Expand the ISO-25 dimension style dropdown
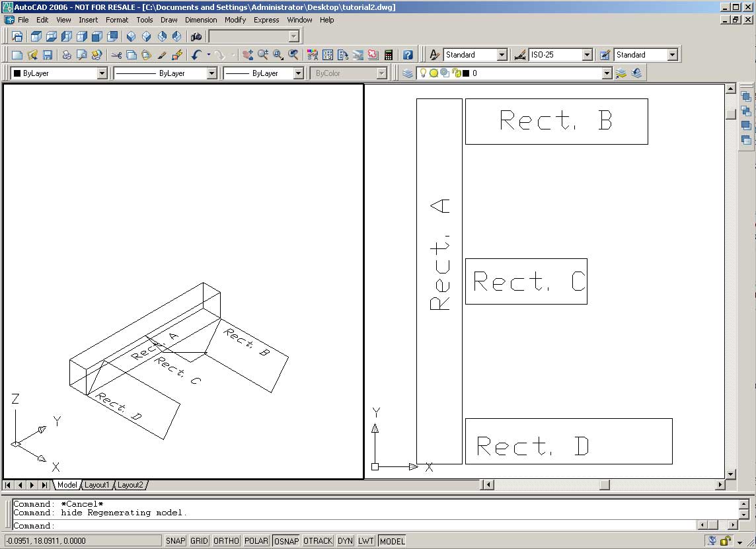Viewport: 756px width, 549px height. [x=587, y=55]
